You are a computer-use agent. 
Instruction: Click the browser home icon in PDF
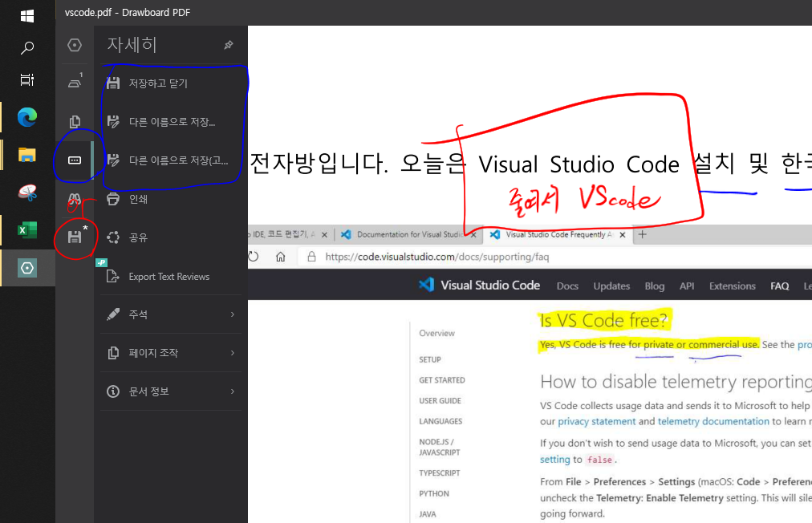(280, 257)
